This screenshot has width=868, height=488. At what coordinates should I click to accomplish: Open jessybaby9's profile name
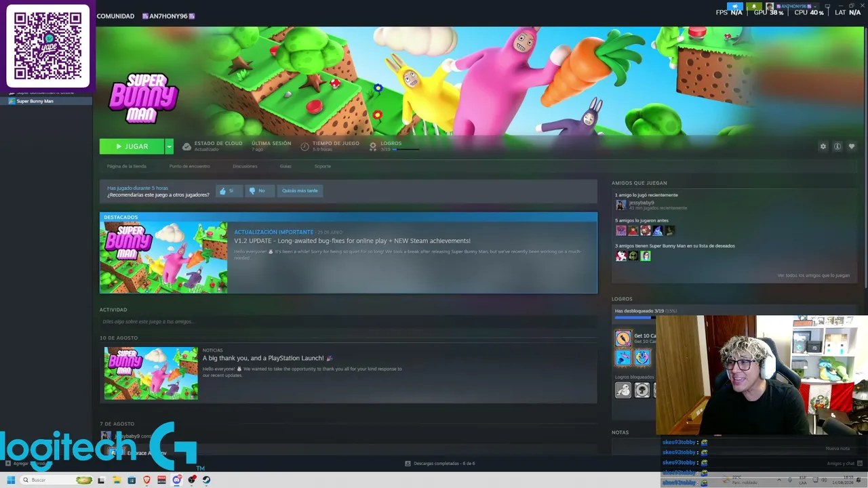[642, 203]
